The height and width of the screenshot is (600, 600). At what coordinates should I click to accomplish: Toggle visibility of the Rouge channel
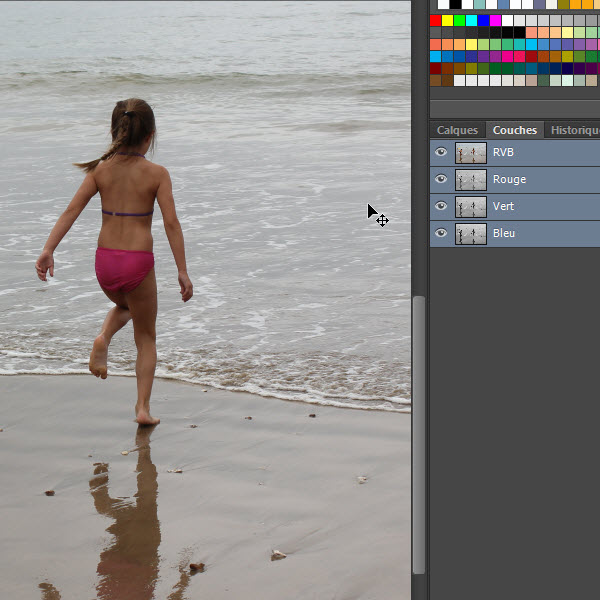pos(441,180)
